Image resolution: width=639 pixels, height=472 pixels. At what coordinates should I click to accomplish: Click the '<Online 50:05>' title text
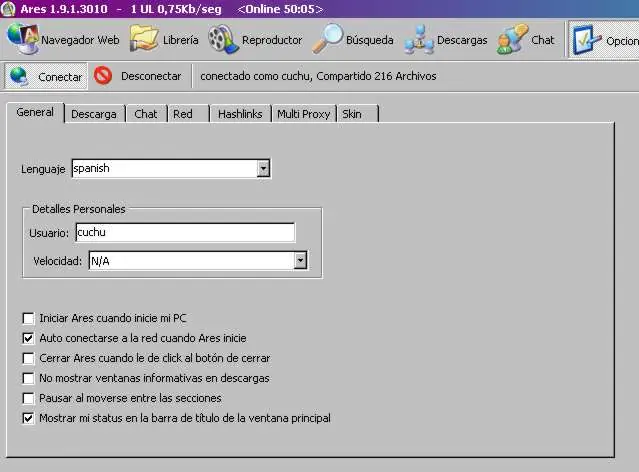tap(280, 9)
